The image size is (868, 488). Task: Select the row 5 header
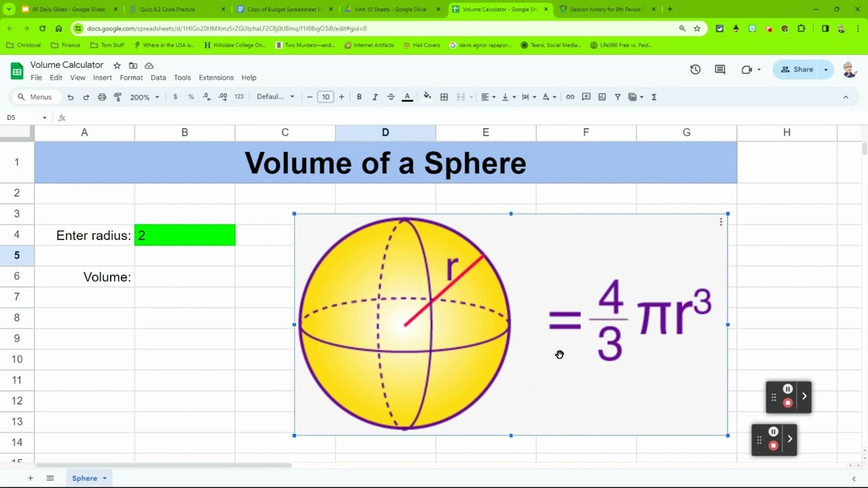click(x=17, y=256)
